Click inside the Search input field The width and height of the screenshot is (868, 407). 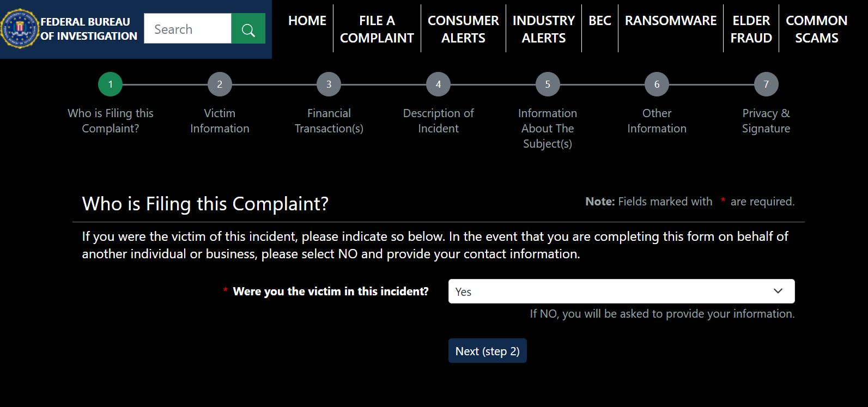pos(187,29)
